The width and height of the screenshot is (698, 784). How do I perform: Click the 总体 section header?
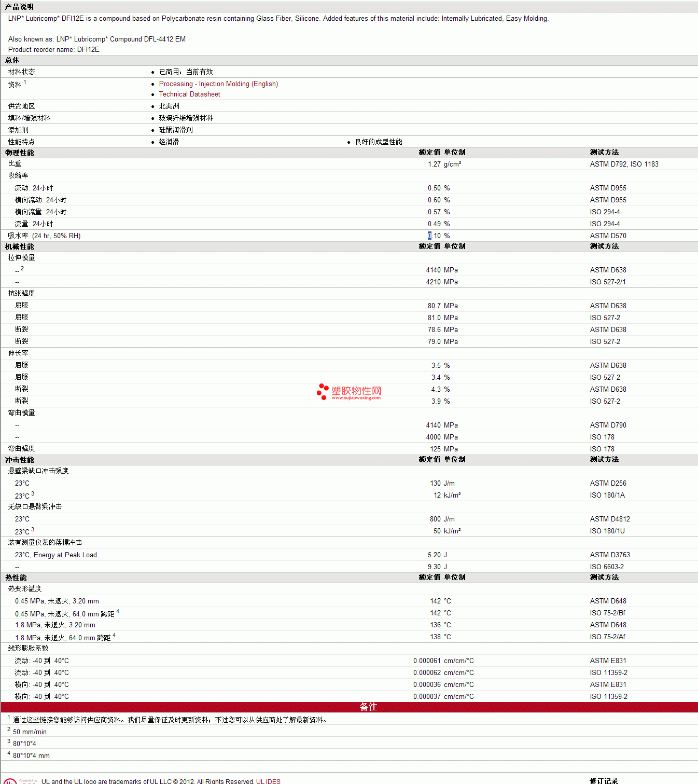[x=12, y=60]
